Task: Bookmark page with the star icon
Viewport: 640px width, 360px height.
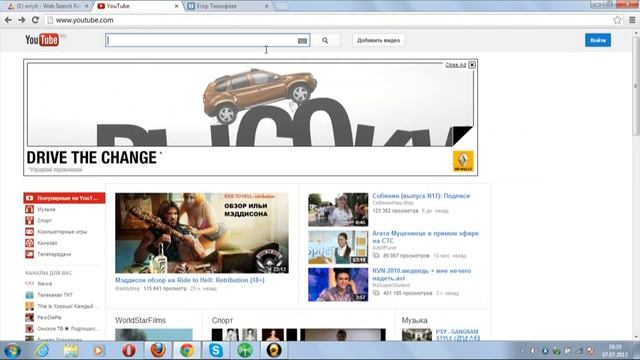Action: 617,20
